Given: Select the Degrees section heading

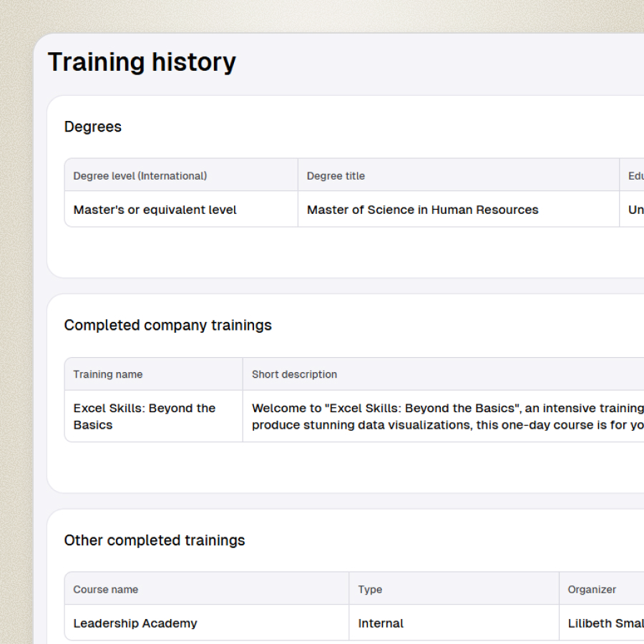Looking at the screenshot, I should [93, 127].
